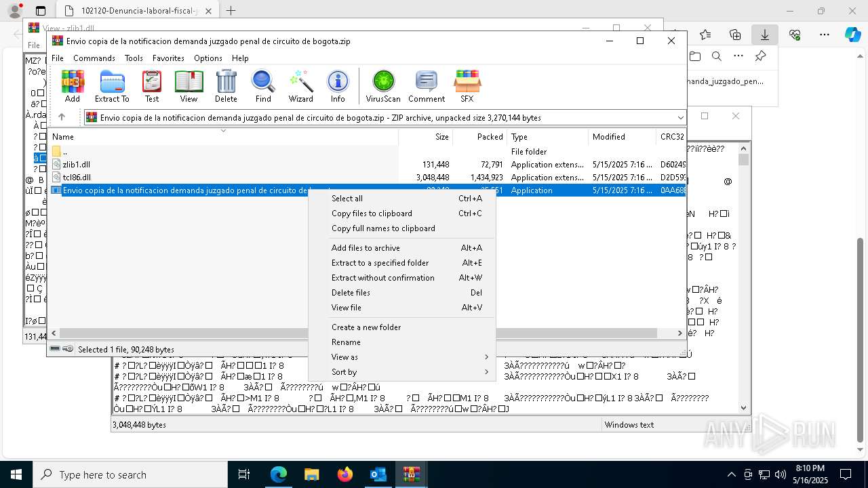Launch the Wizard wand icon
This screenshot has height=488, width=868.
[300, 86]
